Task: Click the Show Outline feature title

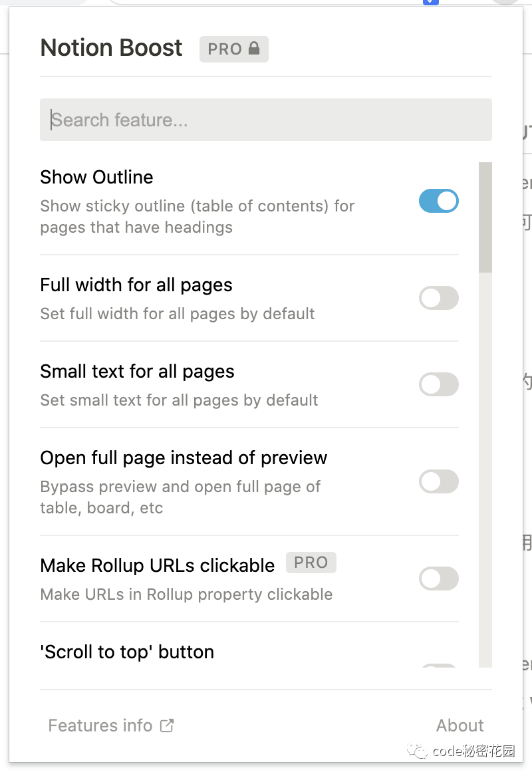Action: [x=96, y=177]
